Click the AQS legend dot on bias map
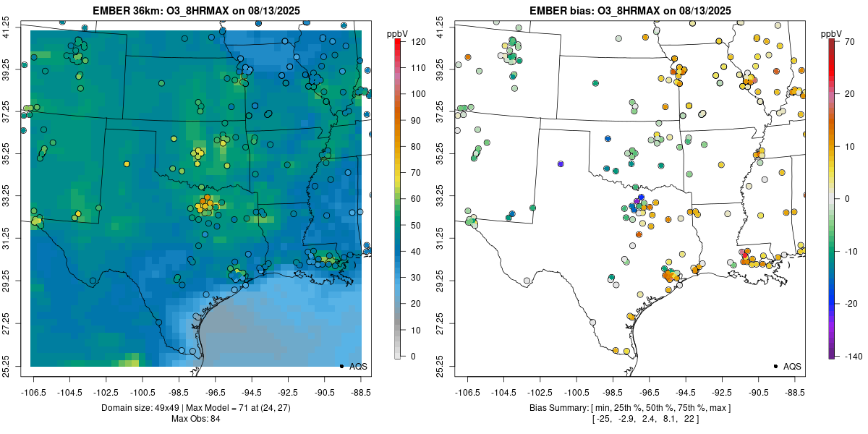This screenshot has height=434, width=868. [775, 366]
